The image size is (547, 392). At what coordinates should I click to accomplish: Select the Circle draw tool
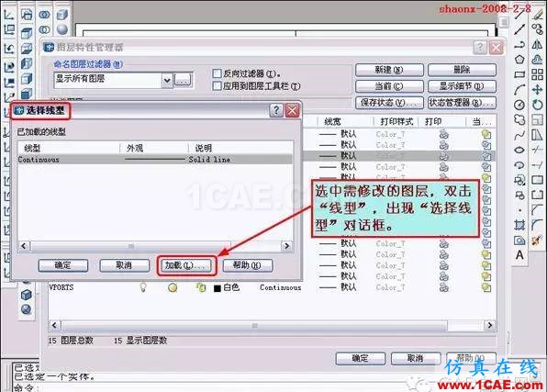pos(519,105)
